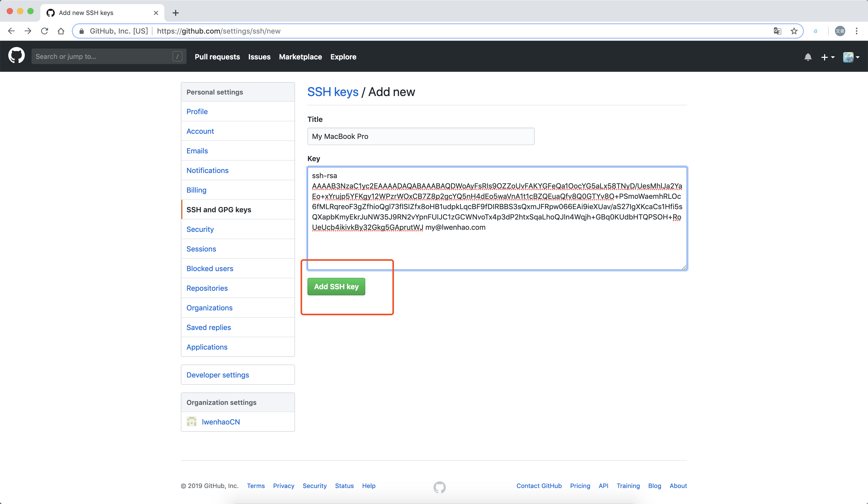Open Sessions settings
Image resolution: width=868 pixels, height=504 pixels.
coord(238,249)
